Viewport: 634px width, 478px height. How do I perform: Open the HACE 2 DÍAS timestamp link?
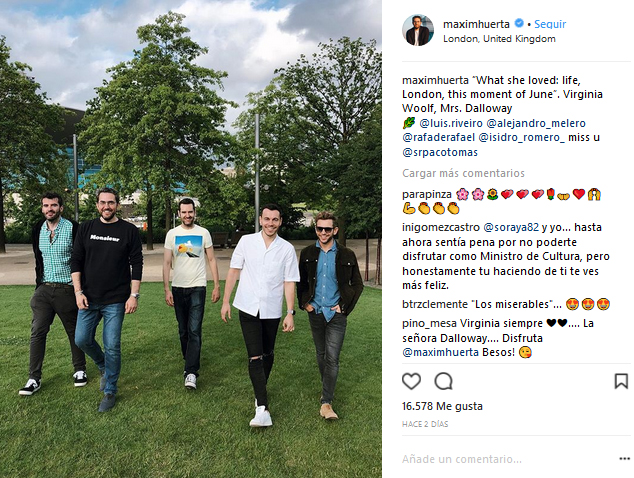[425, 424]
